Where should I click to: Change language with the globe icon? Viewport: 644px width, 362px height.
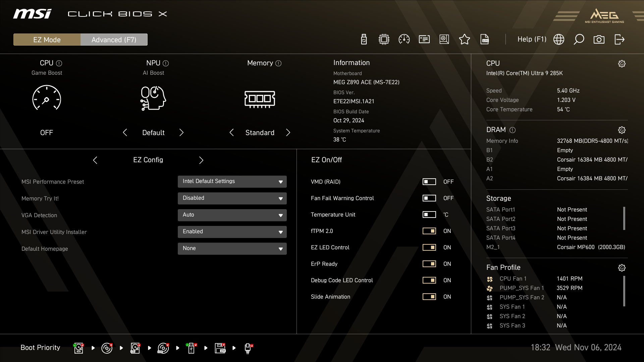[x=559, y=40]
